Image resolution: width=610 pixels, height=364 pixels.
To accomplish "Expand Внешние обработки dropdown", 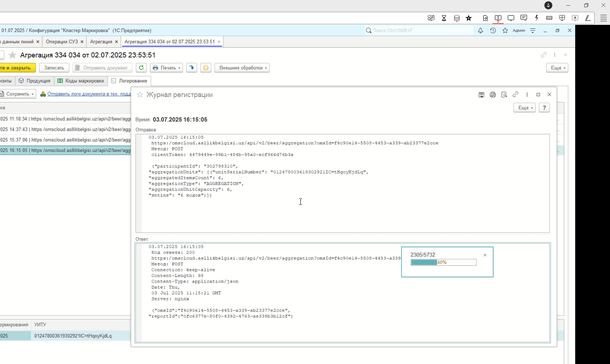I will (x=242, y=68).
